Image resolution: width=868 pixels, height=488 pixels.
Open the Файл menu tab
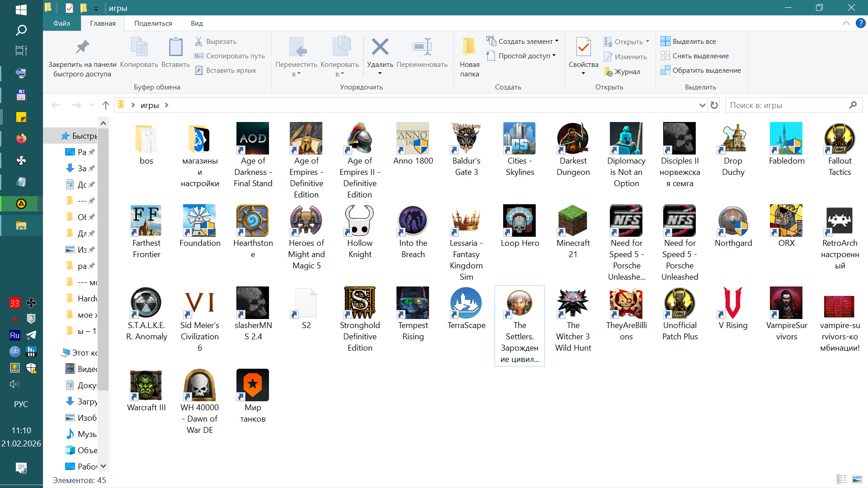point(61,23)
